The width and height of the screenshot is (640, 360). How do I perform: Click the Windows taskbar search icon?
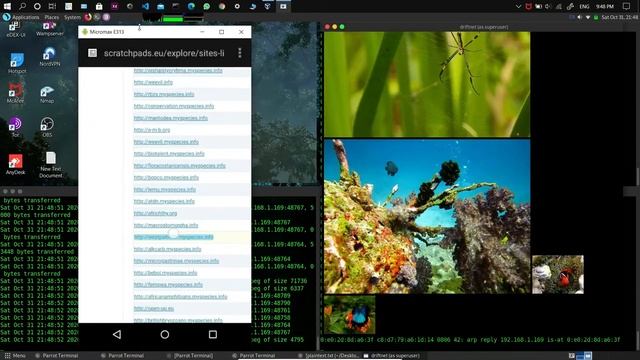[x=22, y=6]
